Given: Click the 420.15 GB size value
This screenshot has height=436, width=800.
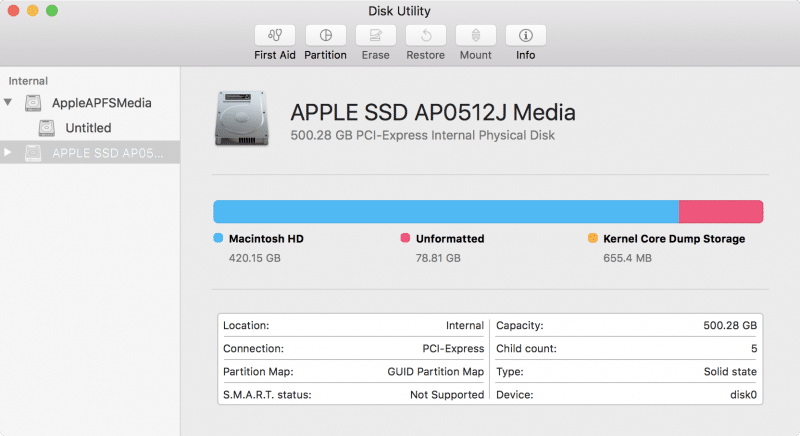Looking at the screenshot, I should (x=255, y=258).
